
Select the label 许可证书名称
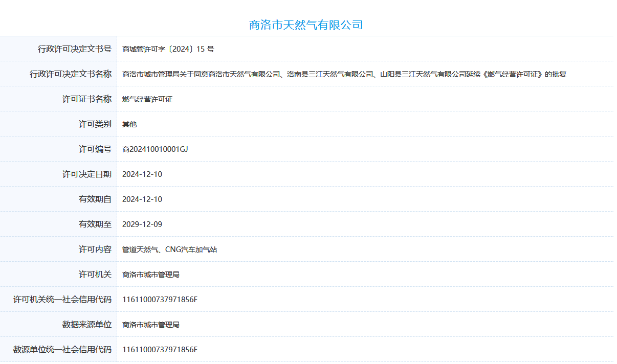[87, 99]
